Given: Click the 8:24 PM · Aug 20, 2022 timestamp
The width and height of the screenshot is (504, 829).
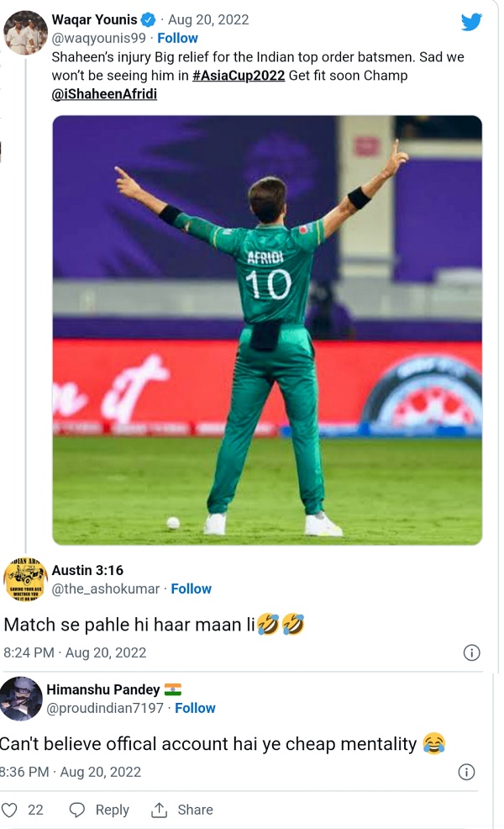Looking at the screenshot, I should click(x=75, y=652).
